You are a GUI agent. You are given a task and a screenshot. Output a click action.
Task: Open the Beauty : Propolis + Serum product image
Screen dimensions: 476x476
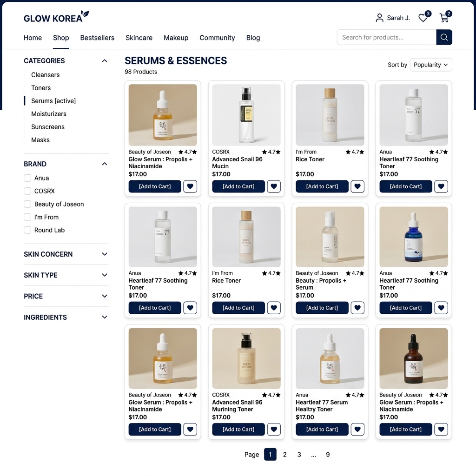[x=330, y=237]
